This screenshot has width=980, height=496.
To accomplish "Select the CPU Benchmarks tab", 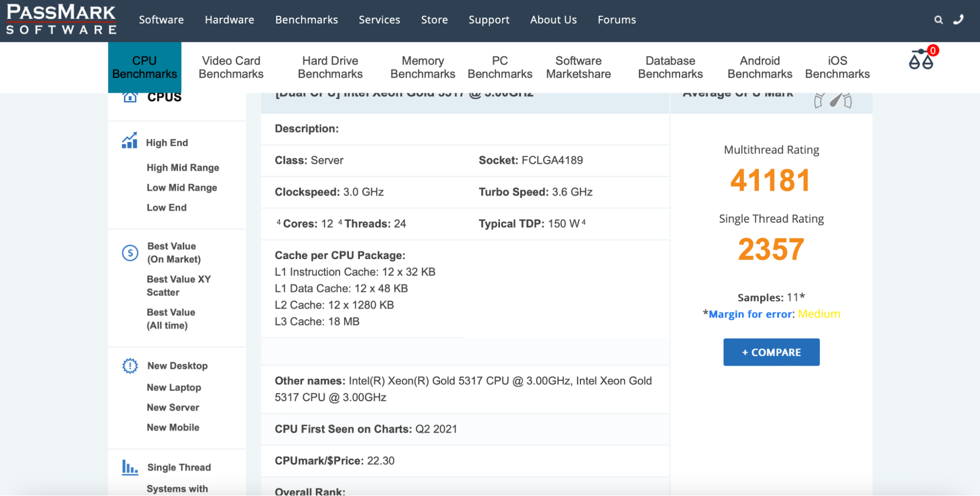I will tap(145, 67).
